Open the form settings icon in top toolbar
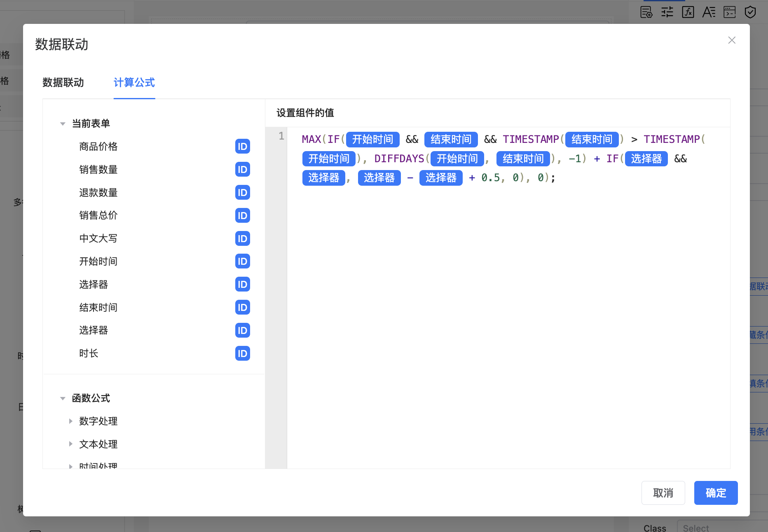The width and height of the screenshot is (768, 532). pos(646,12)
